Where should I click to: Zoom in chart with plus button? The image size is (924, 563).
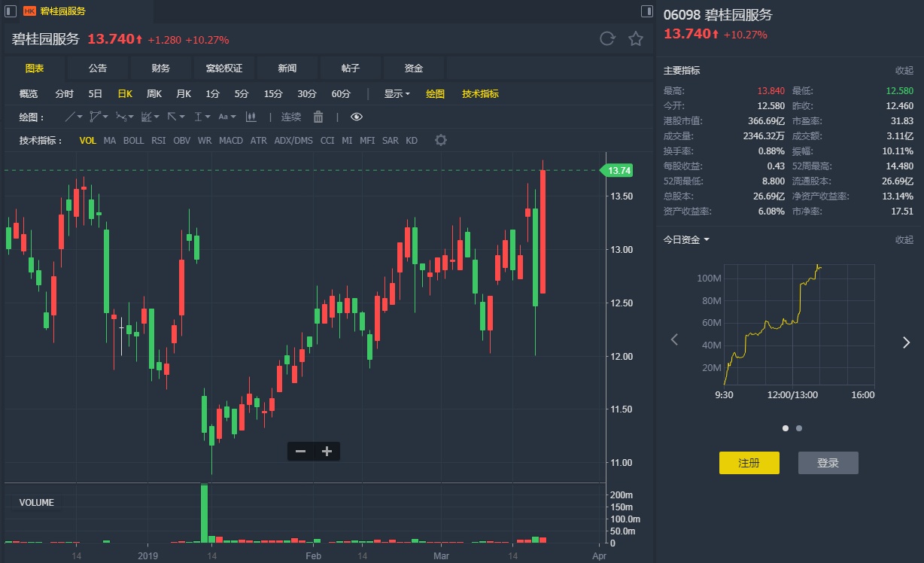(x=327, y=452)
